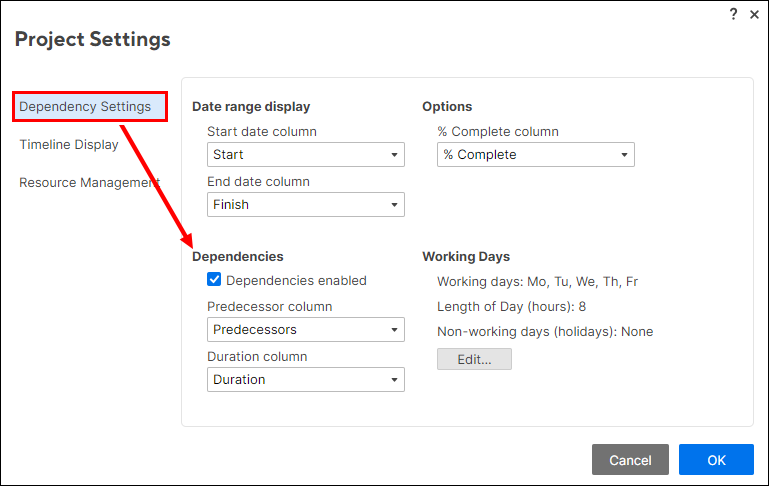The height and width of the screenshot is (486, 769).
Task: Click the Working Days section heading
Action: click(x=466, y=257)
